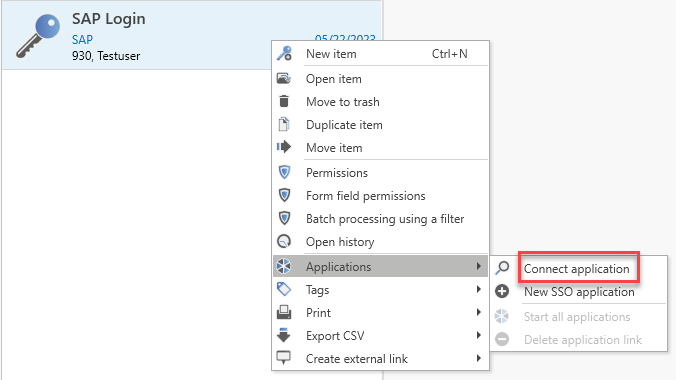The image size is (676, 380).
Task: Click the Connect application magnifier icon
Action: (x=502, y=268)
